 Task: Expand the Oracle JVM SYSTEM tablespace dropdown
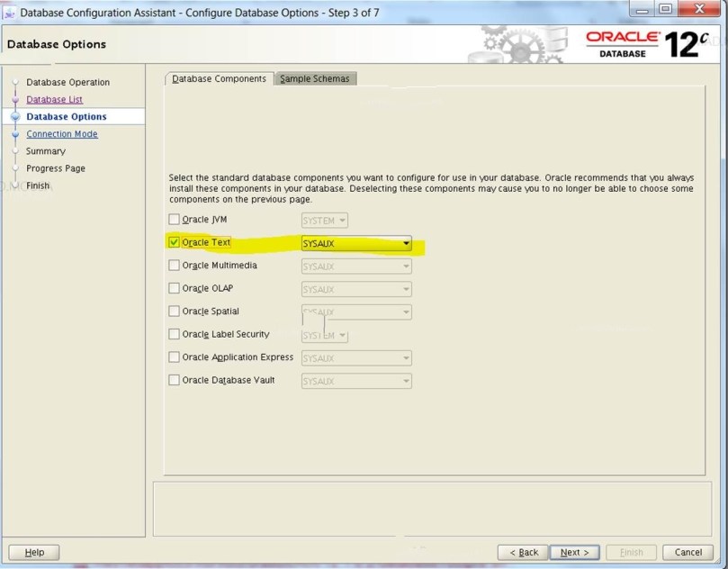(325, 221)
